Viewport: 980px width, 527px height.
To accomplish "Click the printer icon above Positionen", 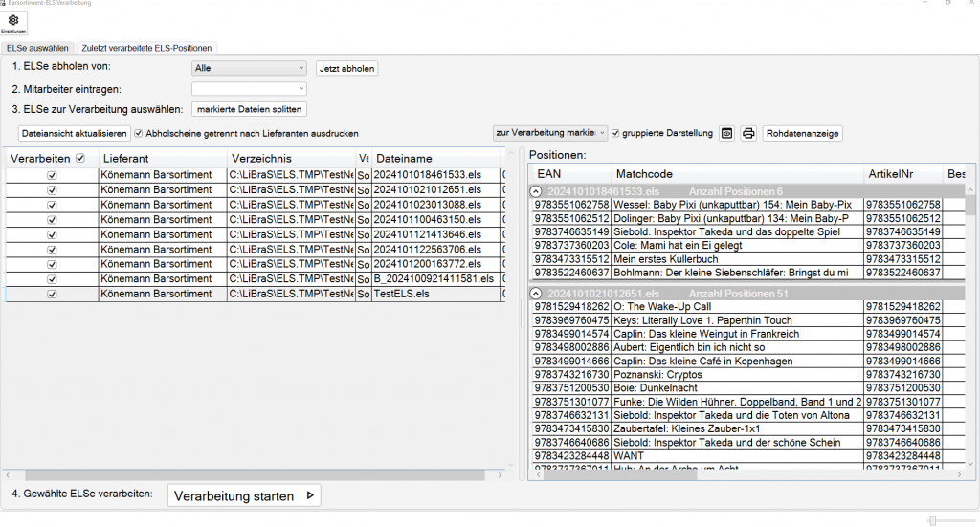I will 748,133.
